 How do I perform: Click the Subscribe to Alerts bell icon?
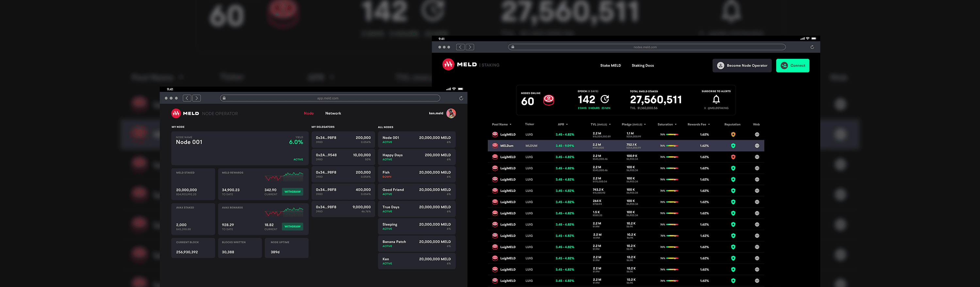pos(716,100)
